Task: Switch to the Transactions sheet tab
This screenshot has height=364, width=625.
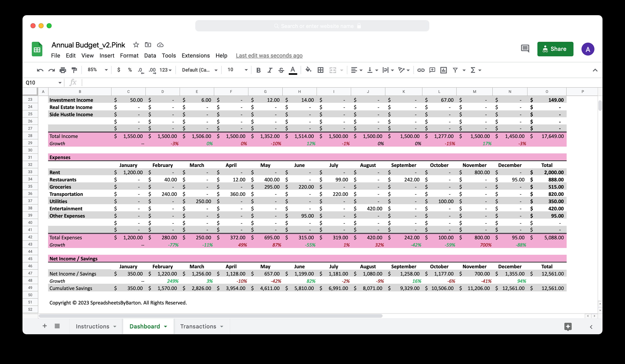Action: click(198, 326)
